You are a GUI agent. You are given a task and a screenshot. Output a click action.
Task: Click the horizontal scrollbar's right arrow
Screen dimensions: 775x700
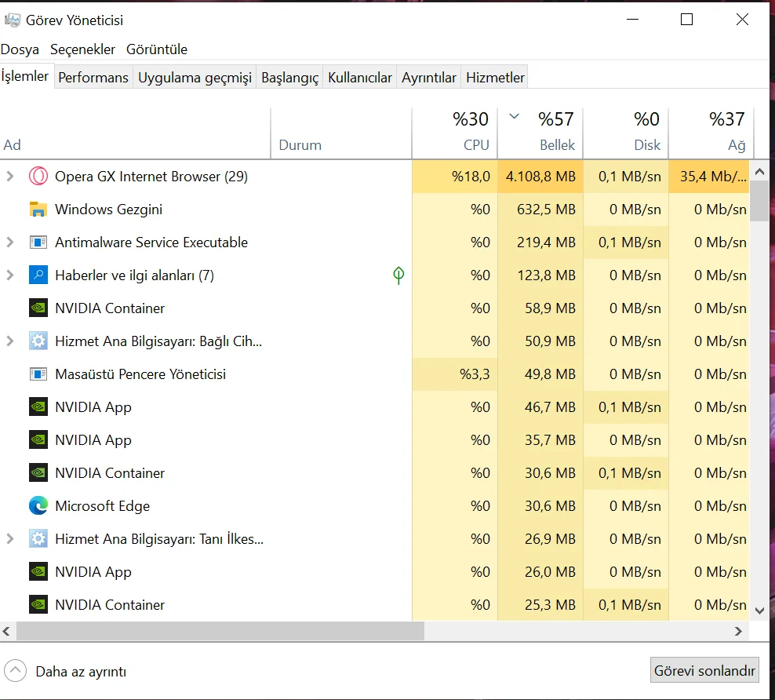[738, 631]
